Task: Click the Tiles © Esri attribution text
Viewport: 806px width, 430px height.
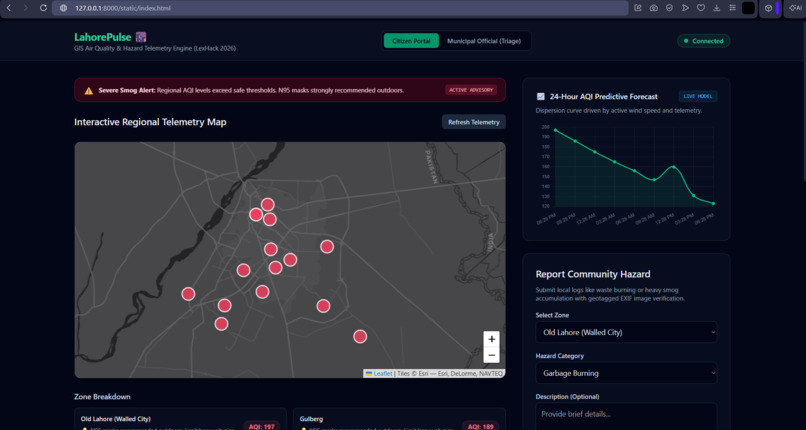Action: [x=450, y=373]
